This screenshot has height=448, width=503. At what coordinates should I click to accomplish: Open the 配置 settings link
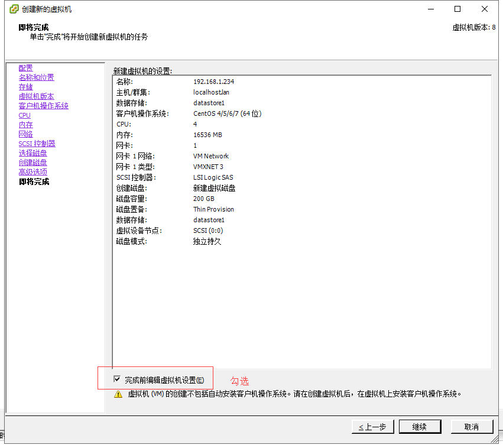(25, 67)
